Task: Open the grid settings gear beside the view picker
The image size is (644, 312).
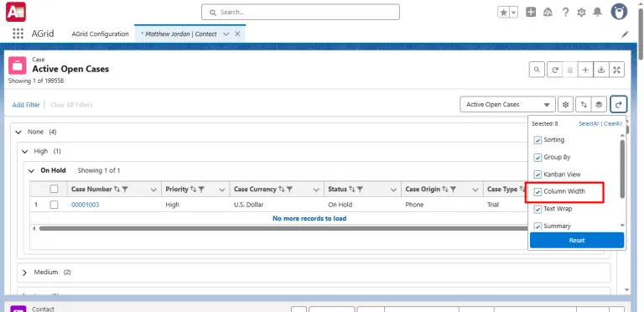Action: (565, 105)
